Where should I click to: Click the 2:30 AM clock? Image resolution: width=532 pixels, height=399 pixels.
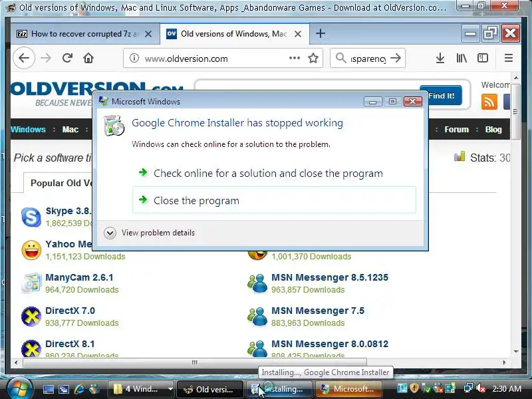point(506,389)
